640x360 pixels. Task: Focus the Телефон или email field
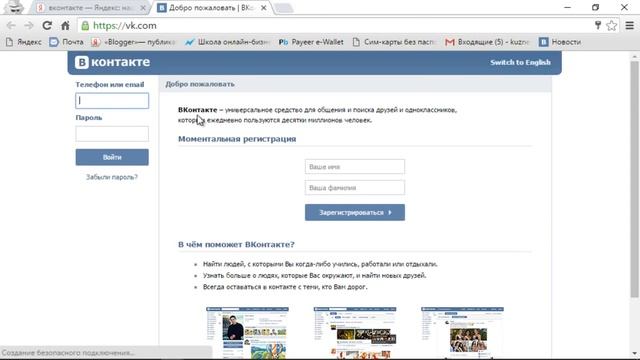(112, 100)
